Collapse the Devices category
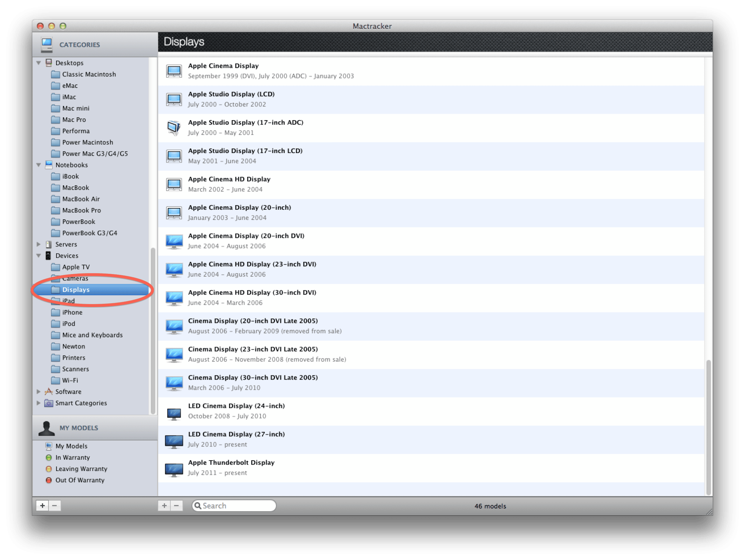The height and width of the screenshot is (560, 745). tap(39, 256)
